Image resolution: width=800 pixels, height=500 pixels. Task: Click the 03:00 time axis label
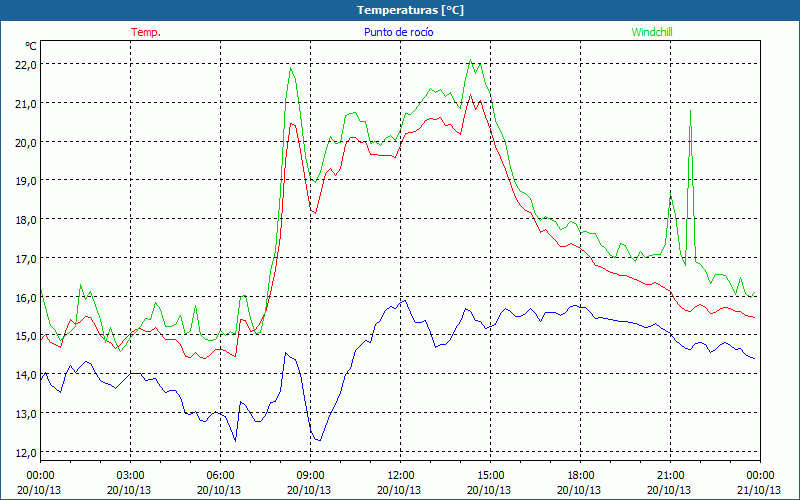point(130,475)
